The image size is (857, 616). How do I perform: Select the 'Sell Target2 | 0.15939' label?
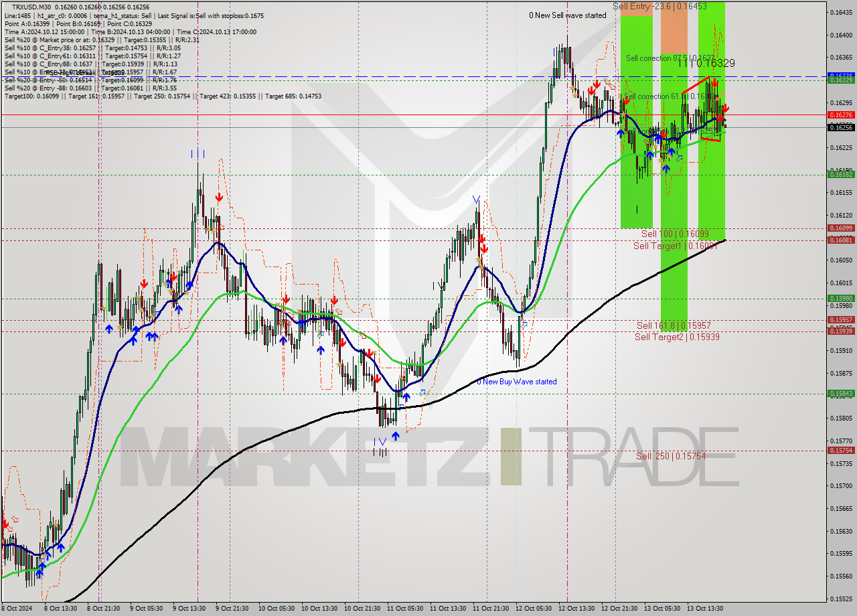[677, 337]
